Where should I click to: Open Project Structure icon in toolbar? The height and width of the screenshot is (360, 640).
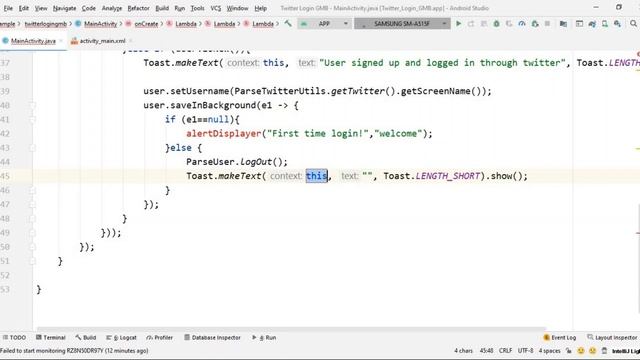(579, 24)
